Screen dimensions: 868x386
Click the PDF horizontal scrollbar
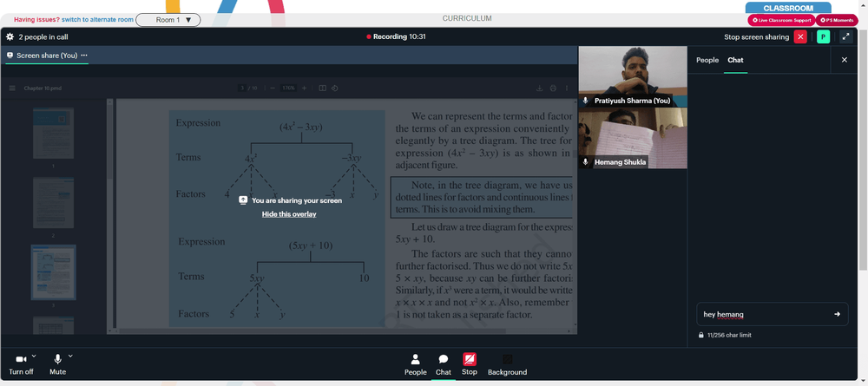pyautogui.click(x=312, y=330)
